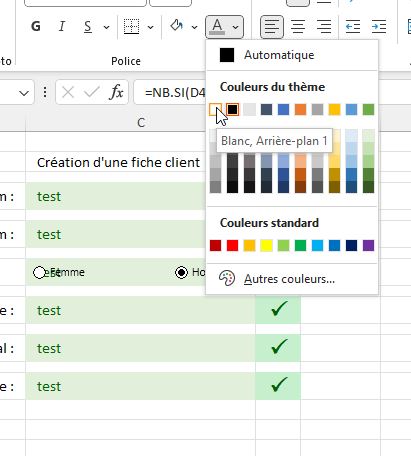Align text left
Screen dimensions: 411x456
point(272,26)
